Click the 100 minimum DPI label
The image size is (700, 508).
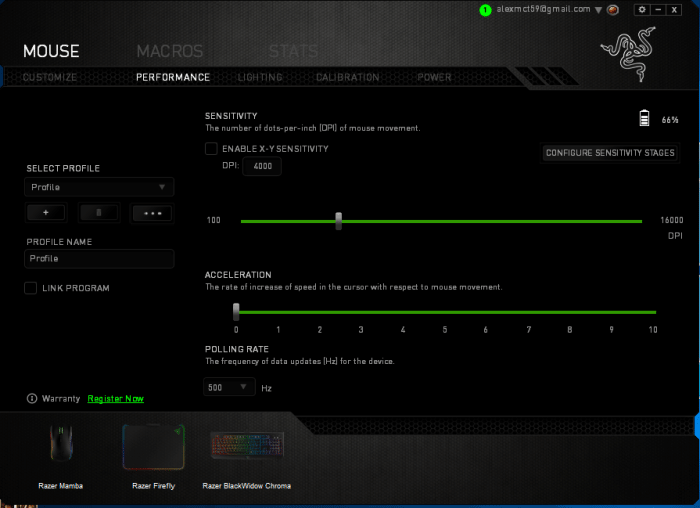pyautogui.click(x=213, y=220)
